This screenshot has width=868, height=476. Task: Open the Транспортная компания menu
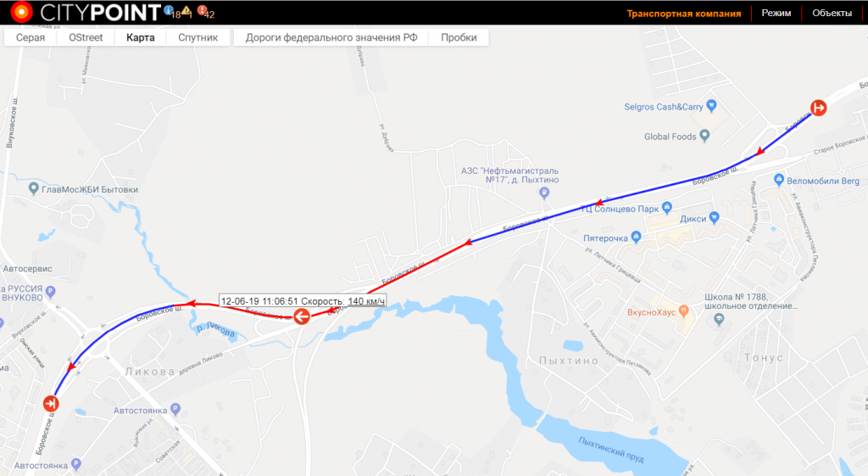coord(684,14)
